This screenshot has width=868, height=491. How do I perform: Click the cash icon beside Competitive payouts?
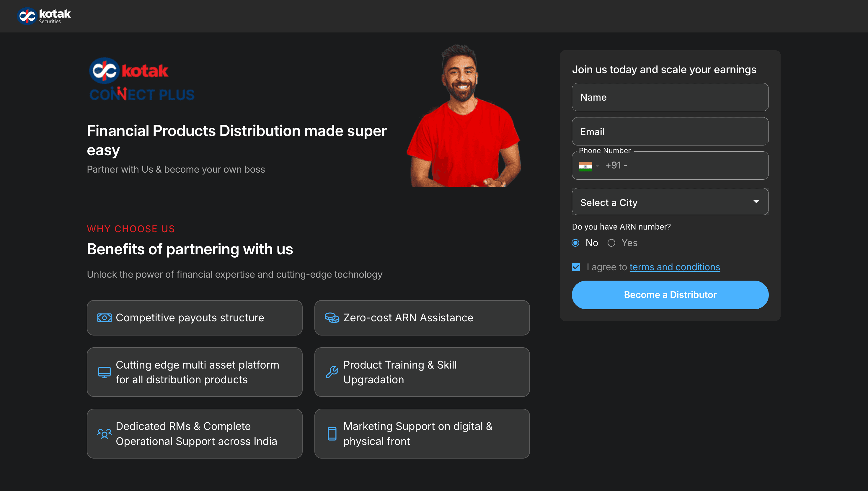click(x=104, y=318)
